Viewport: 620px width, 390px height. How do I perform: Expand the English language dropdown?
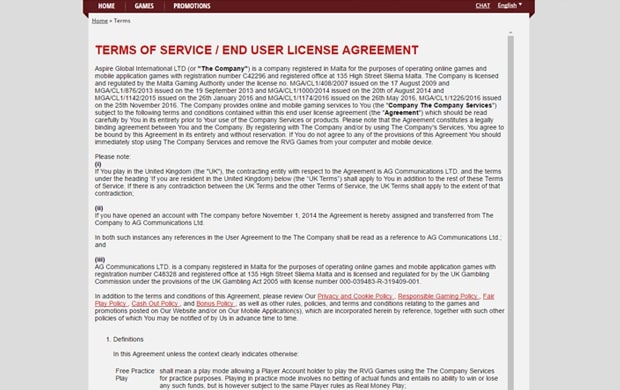510,5
